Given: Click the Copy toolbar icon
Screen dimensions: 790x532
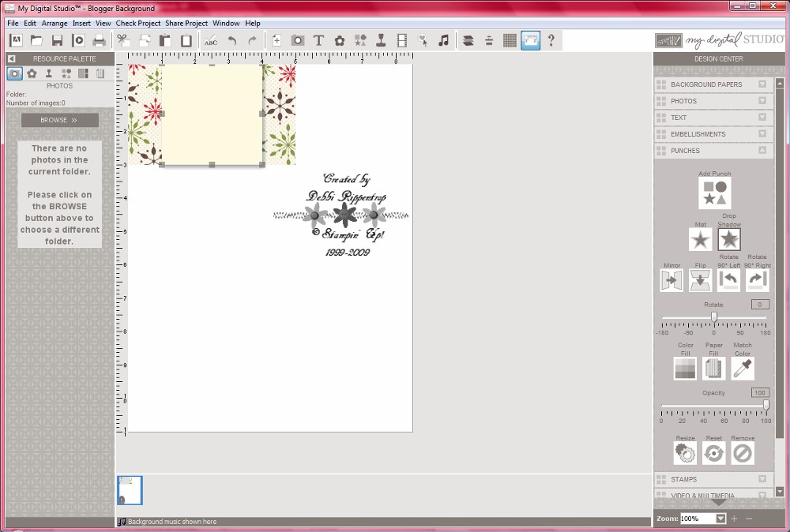Looking at the screenshot, I should (x=145, y=40).
